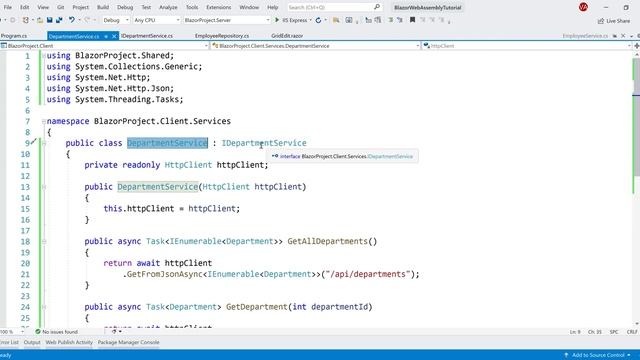Open the Tools menu

click(x=192, y=7)
